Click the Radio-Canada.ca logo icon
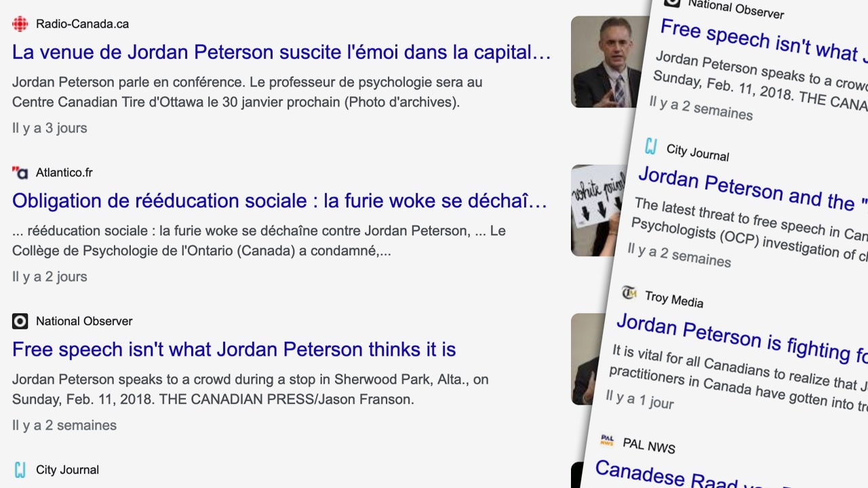Image resolution: width=868 pixels, height=488 pixels. coord(20,24)
